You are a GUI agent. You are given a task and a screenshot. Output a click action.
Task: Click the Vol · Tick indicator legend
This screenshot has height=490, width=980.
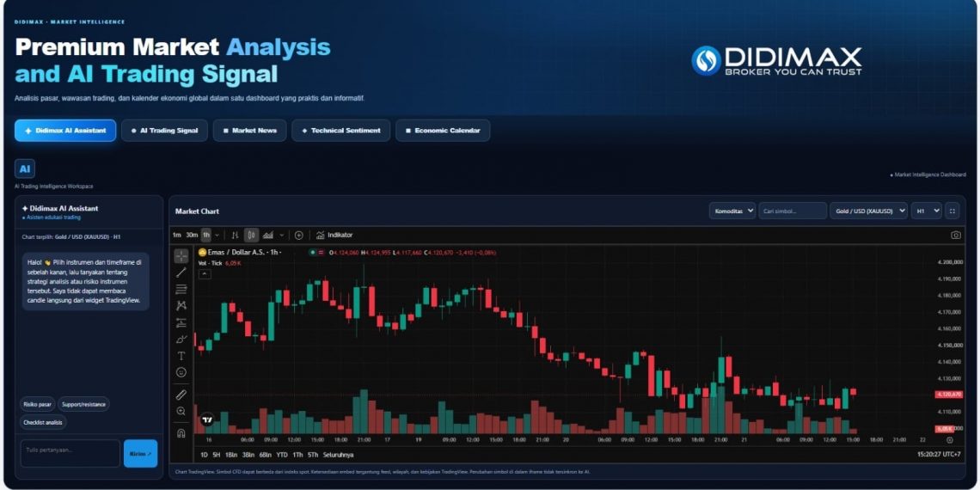click(x=210, y=263)
